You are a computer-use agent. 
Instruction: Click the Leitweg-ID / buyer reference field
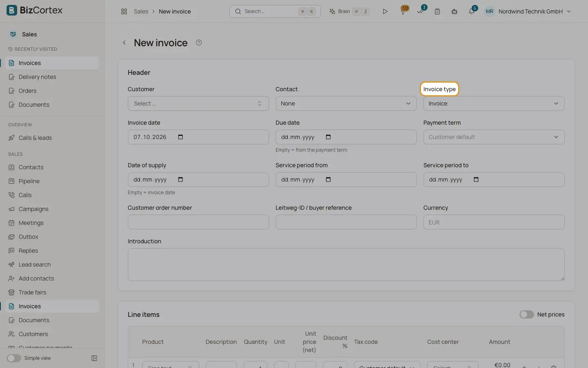point(346,222)
